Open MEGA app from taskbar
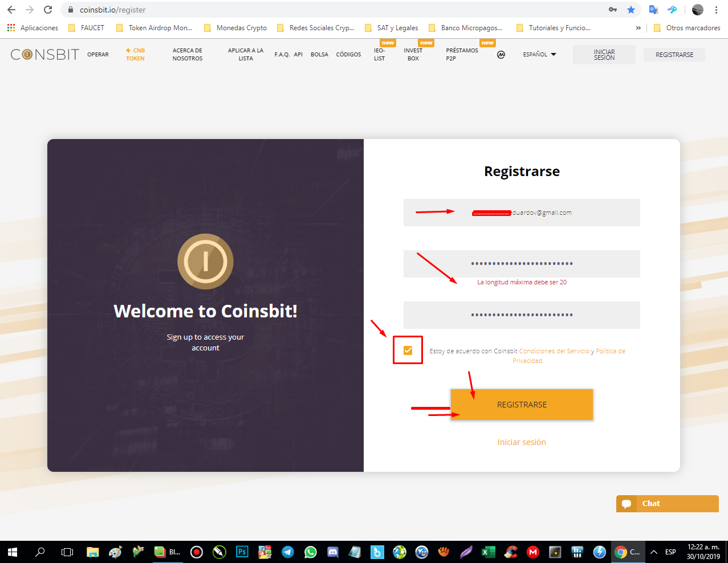This screenshot has width=728, height=563. pos(533,552)
